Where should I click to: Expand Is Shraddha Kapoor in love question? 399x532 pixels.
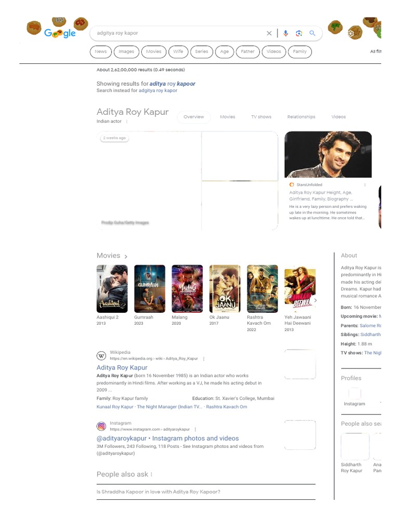pos(206,492)
